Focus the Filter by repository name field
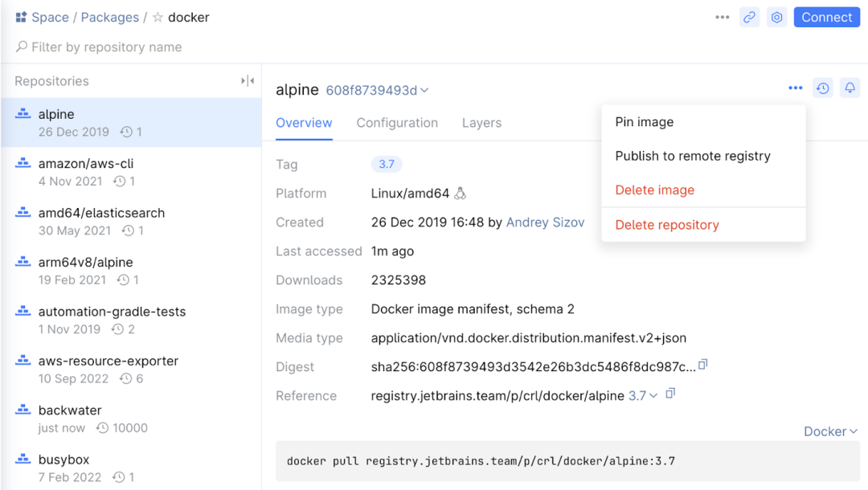Screen dimensions: 868x490 (106, 47)
